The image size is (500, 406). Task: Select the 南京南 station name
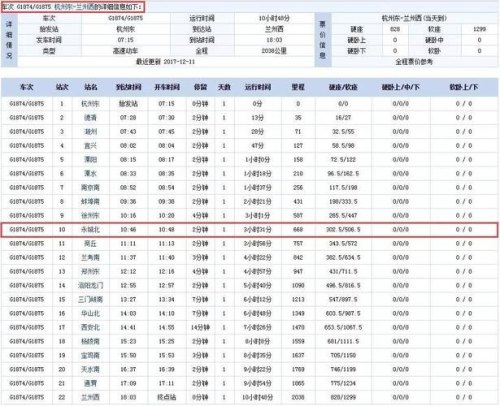[90, 188]
